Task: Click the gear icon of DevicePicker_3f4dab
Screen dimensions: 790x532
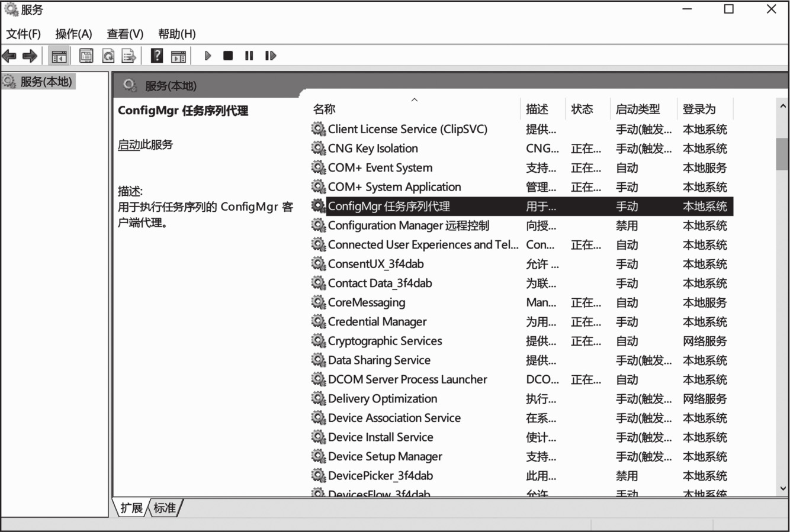Action: tap(319, 475)
